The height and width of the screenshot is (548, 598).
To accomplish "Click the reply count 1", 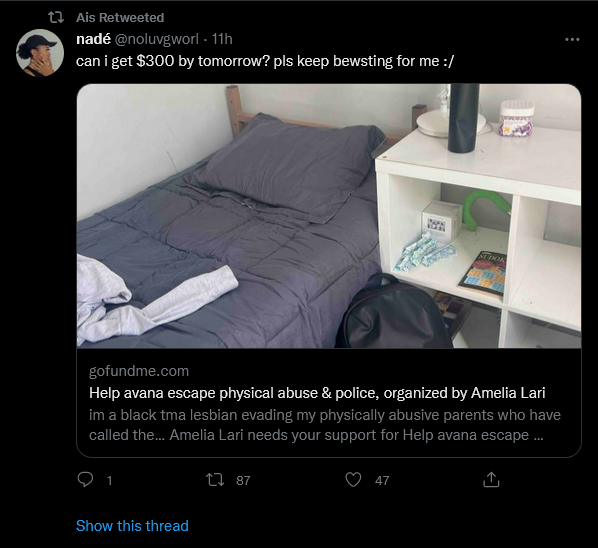I will coord(109,481).
